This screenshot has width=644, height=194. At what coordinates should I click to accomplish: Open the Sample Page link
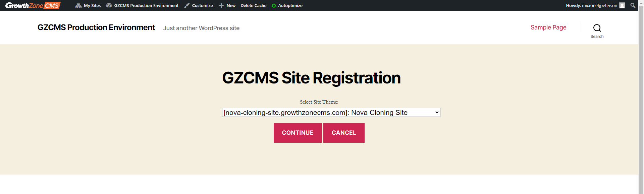point(548,27)
